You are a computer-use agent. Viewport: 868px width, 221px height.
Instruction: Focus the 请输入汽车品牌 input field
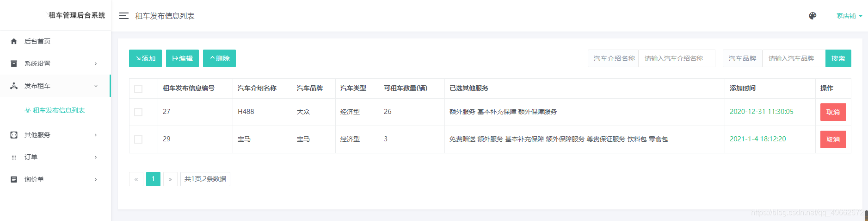794,58
